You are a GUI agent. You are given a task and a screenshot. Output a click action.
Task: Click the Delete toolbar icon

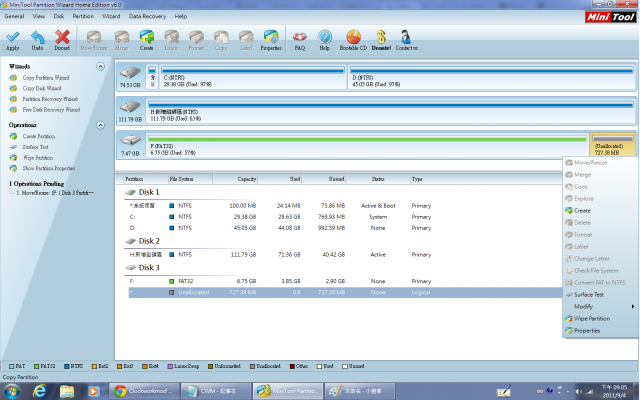coord(171,37)
